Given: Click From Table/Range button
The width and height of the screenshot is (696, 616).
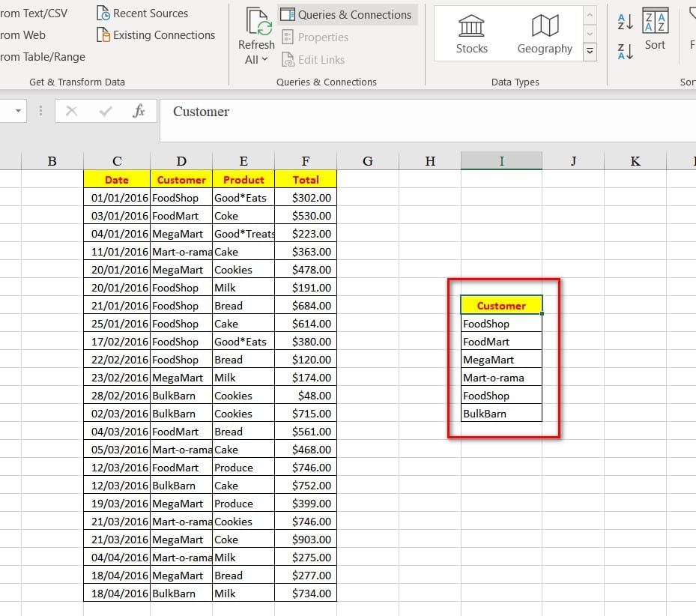Looking at the screenshot, I should point(42,57).
